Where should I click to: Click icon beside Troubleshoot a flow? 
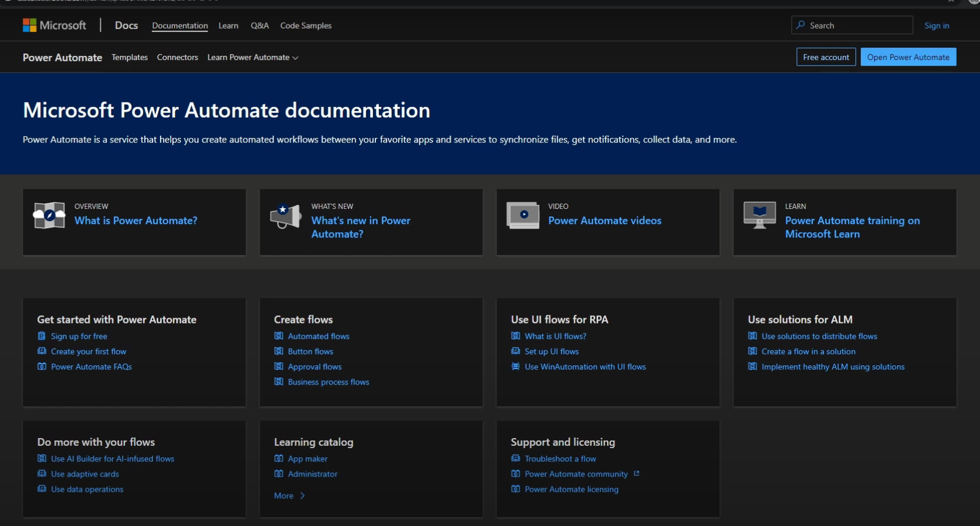[x=516, y=458]
